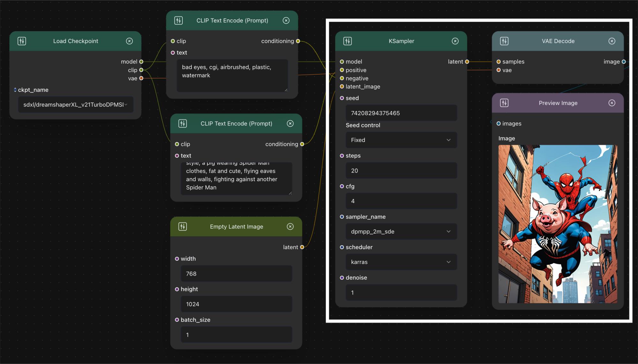Click the batch_size field showing 1
This screenshot has height=364, width=638.
tap(236, 335)
